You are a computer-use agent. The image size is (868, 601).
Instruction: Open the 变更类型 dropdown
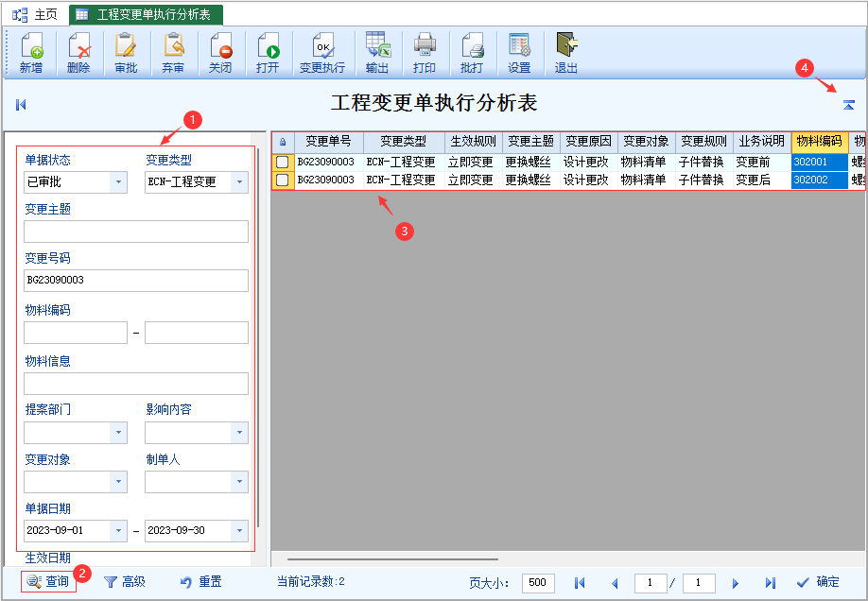point(239,182)
